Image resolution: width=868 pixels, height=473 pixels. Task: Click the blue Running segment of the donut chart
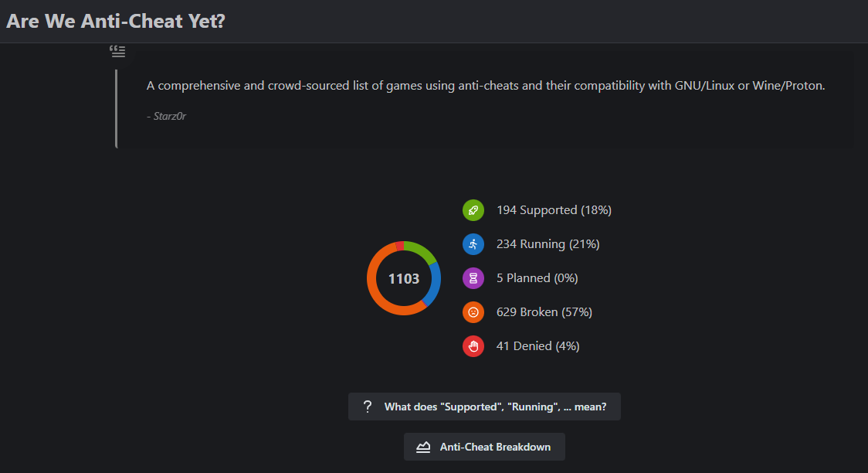click(433, 284)
